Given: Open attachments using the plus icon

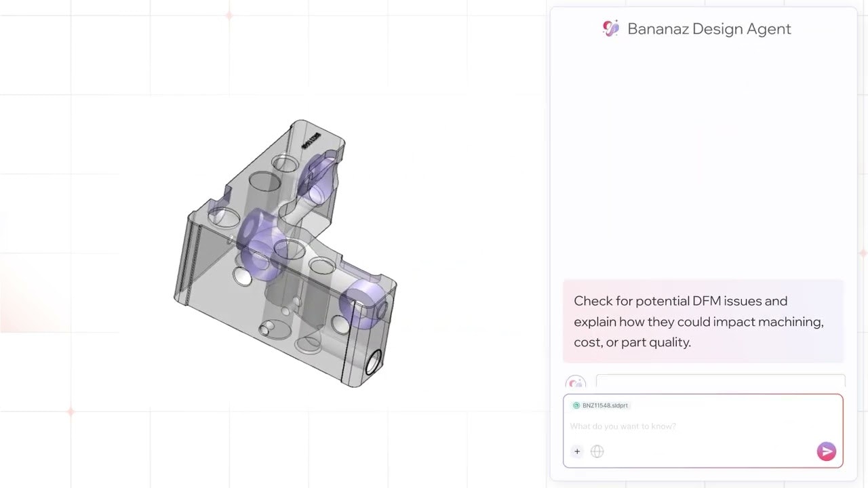Looking at the screenshot, I should [577, 451].
